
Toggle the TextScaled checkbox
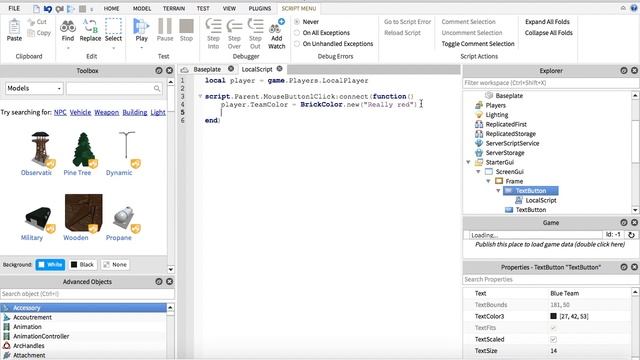[x=553, y=339]
